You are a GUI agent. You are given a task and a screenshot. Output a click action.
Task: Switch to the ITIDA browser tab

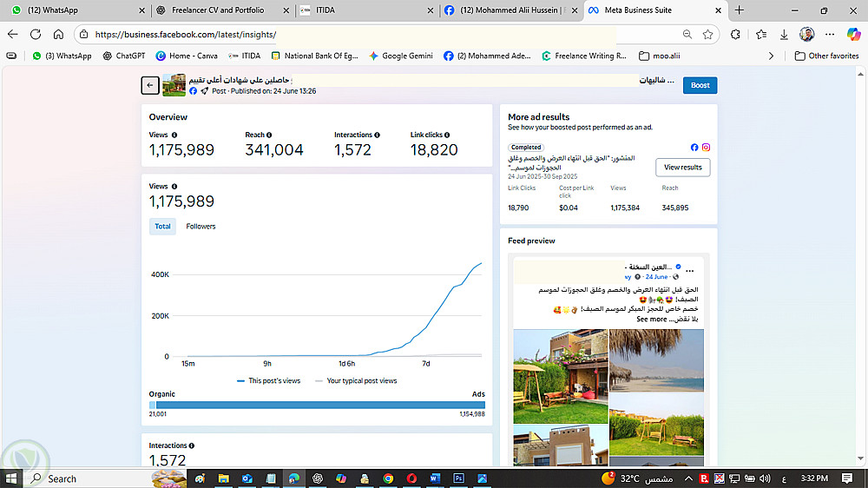point(365,10)
